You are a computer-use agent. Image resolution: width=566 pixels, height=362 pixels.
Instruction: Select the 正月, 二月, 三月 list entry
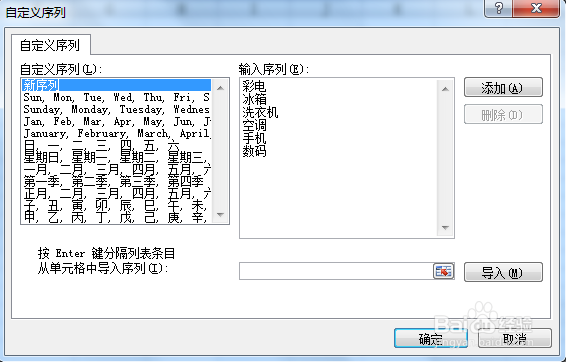click(116, 193)
